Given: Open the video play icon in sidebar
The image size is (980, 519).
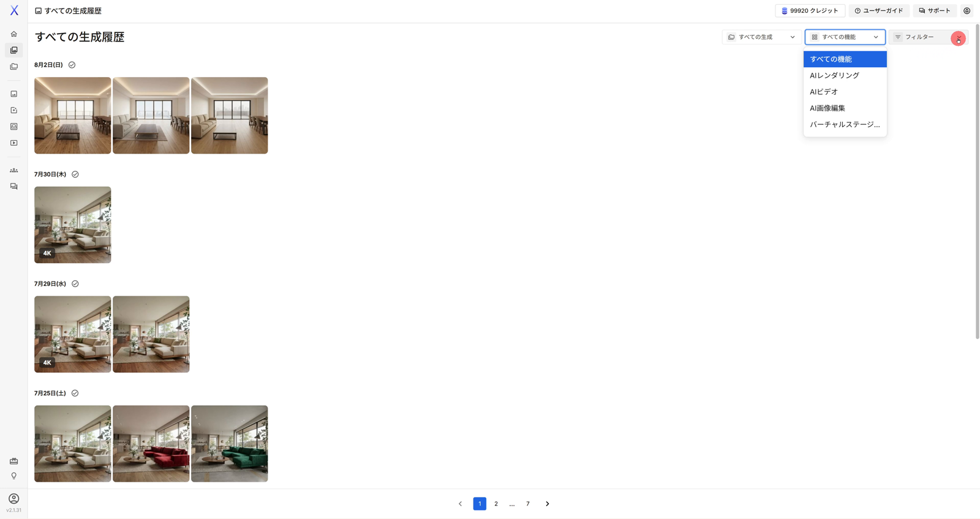Looking at the screenshot, I should [x=13, y=143].
